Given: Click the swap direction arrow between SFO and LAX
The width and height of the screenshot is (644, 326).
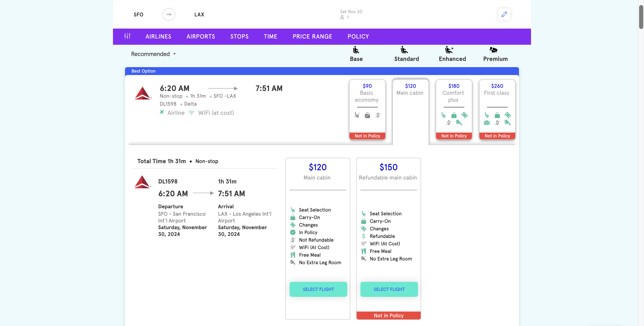Looking at the screenshot, I should pos(169,14).
